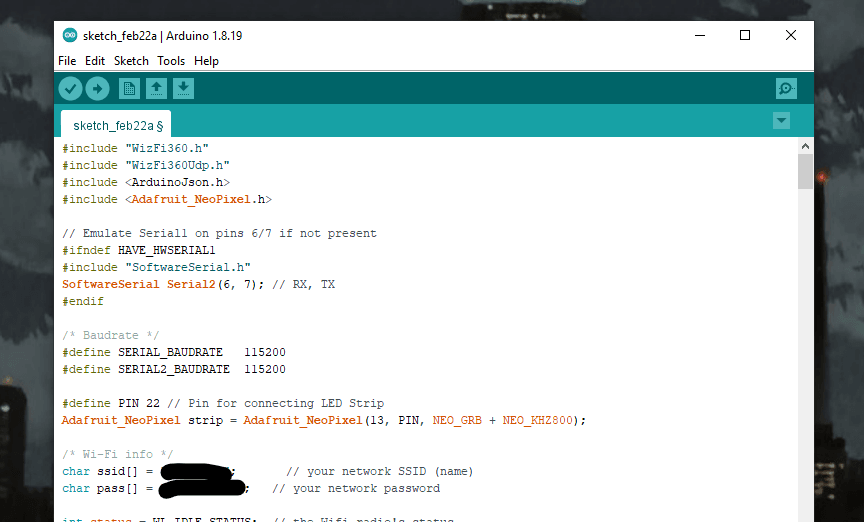Screen dimensions: 864x522
Task: Click on the ArduinoJson.h include line
Action: (x=146, y=182)
